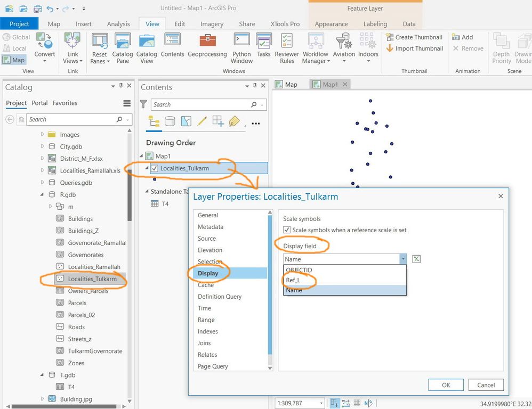The image size is (532, 409).
Task: Click the Catalog search field
Action: (72, 119)
